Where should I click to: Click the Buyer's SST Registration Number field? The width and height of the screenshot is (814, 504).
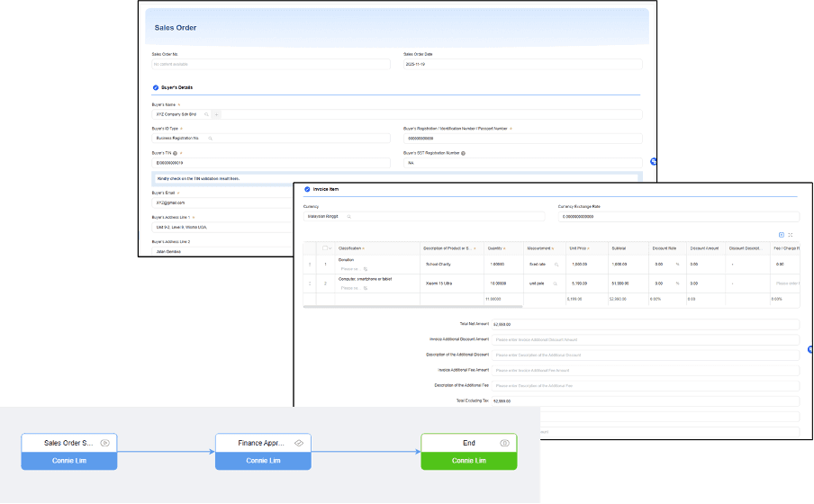point(523,163)
